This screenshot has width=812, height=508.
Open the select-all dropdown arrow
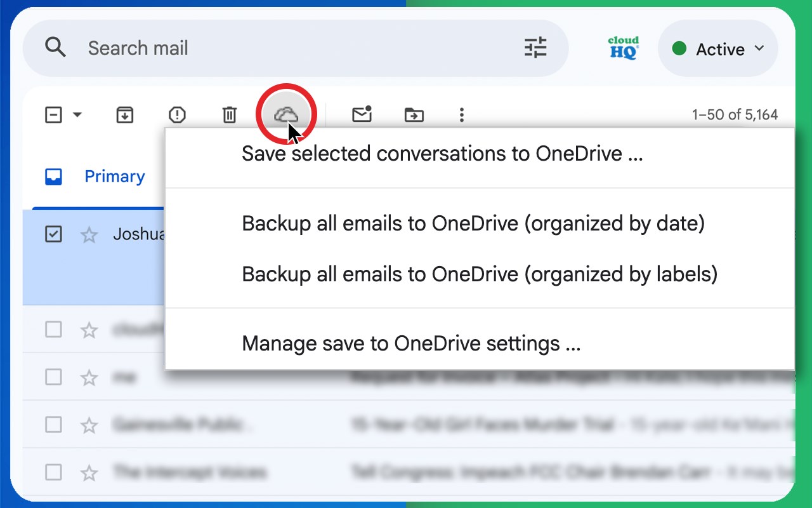click(x=77, y=115)
